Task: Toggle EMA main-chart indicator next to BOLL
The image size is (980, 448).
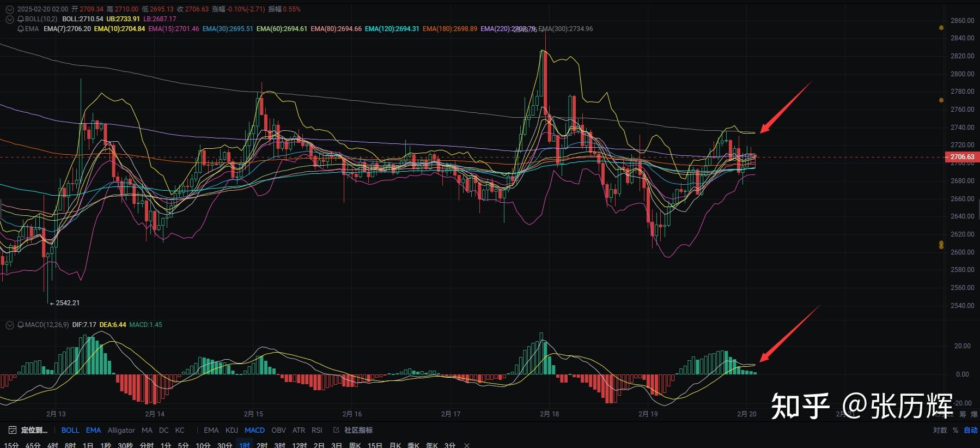Action: click(x=93, y=430)
